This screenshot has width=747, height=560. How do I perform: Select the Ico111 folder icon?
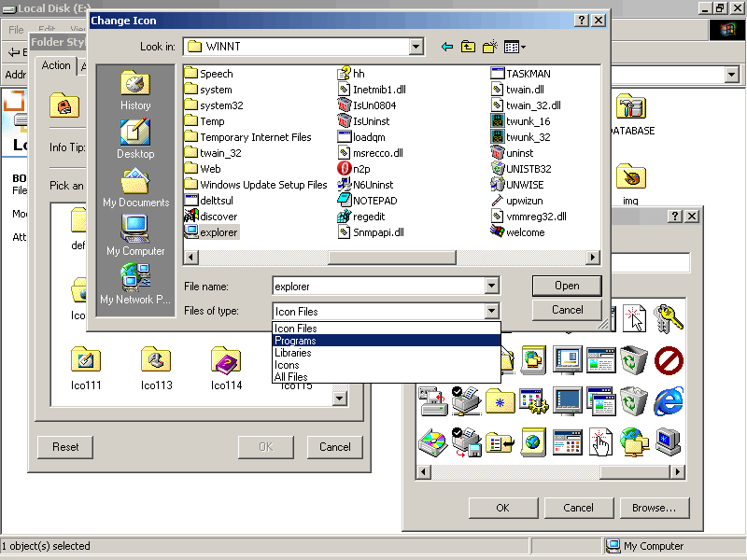pos(86,369)
